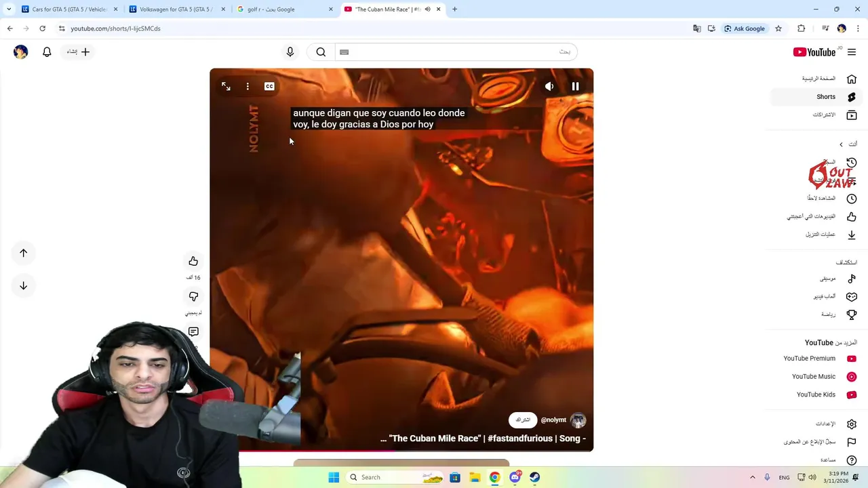
Task: Show hidden system tray icons
Action: tap(752, 477)
